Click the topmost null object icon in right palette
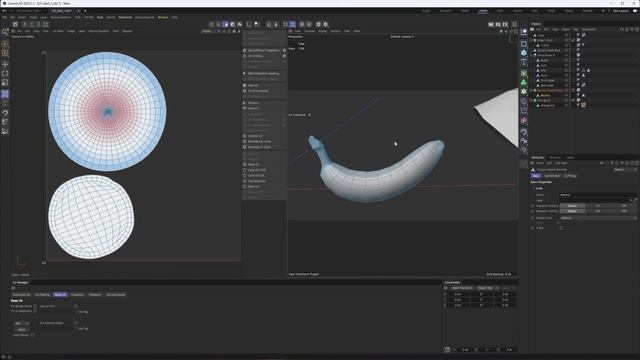 (x=524, y=32)
